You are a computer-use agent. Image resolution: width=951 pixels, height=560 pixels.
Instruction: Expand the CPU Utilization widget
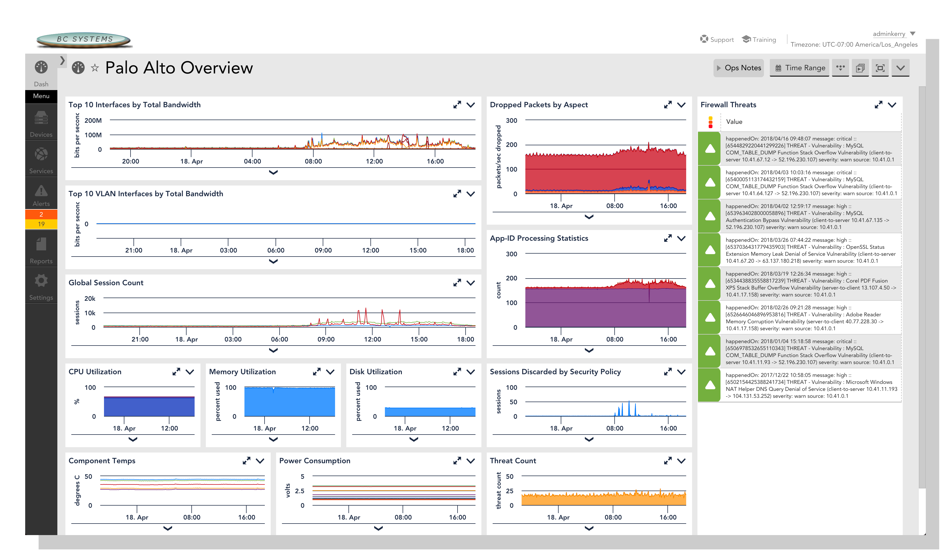(x=176, y=372)
